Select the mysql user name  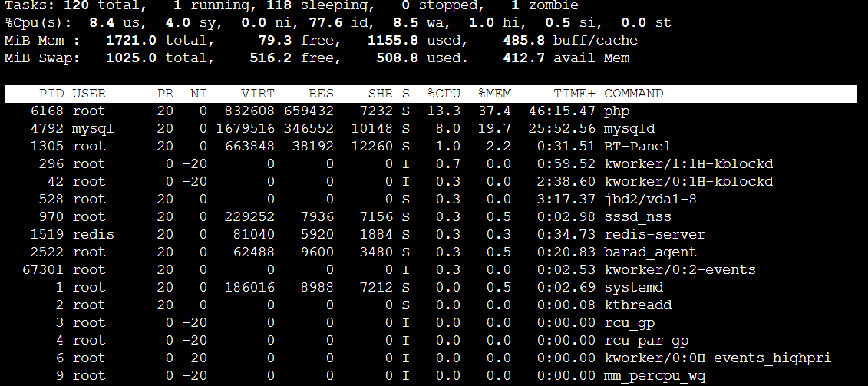click(93, 129)
